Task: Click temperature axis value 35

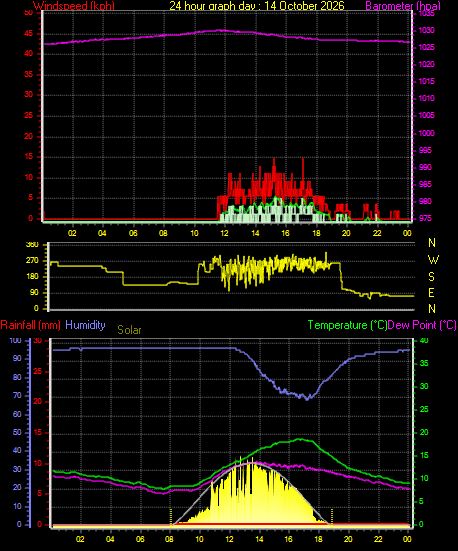Action: [x=424, y=363]
